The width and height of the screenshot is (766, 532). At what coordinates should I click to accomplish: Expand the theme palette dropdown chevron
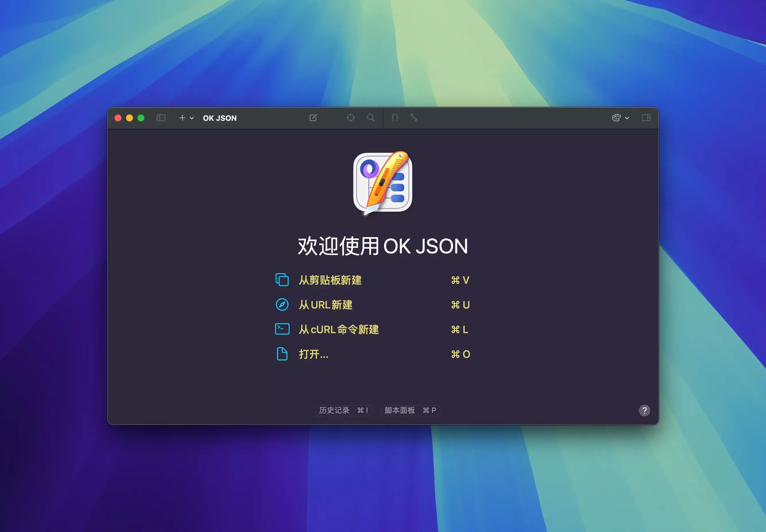pyautogui.click(x=627, y=118)
